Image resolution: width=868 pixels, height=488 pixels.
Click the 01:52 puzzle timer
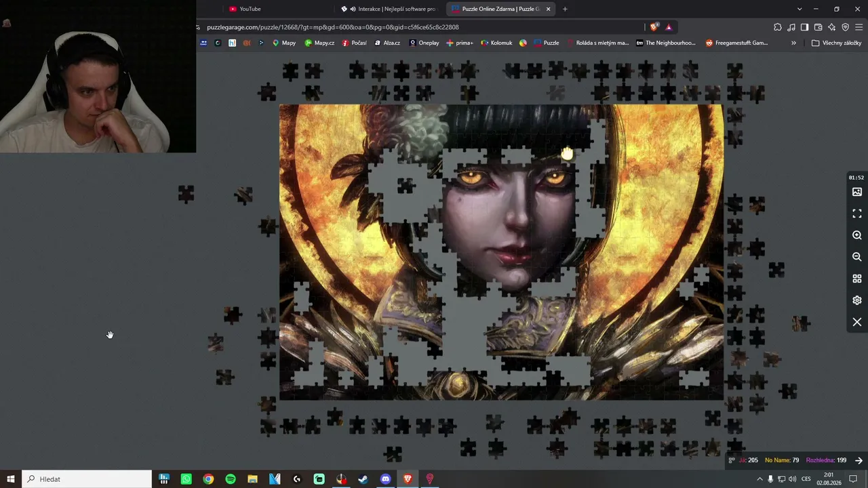pos(856,178)
